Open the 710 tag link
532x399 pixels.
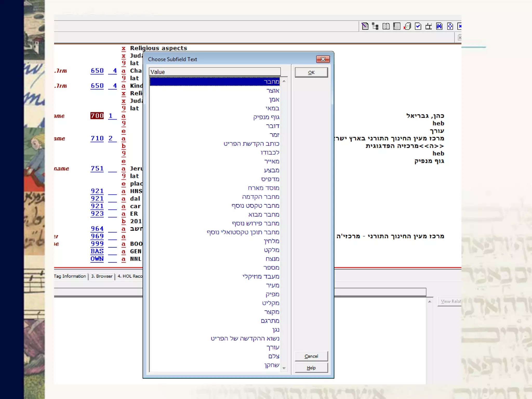pos(97,138)
